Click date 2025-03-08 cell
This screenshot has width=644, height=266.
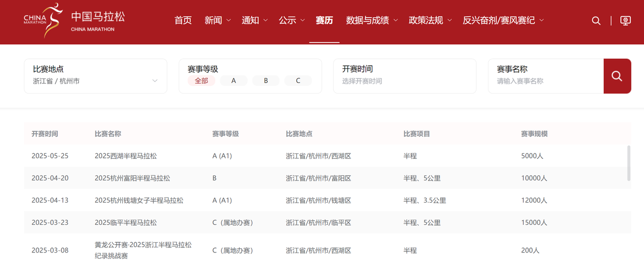click(x=50, y=250)
